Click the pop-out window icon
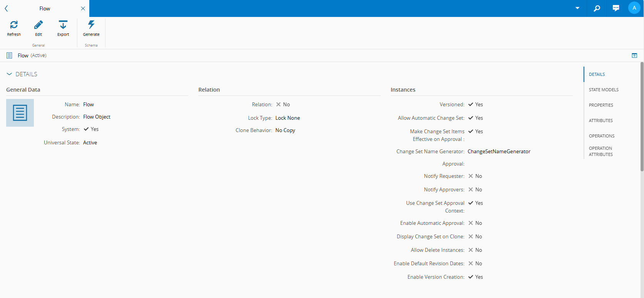Screen dimensions: 644x298 tap(634, 55)
